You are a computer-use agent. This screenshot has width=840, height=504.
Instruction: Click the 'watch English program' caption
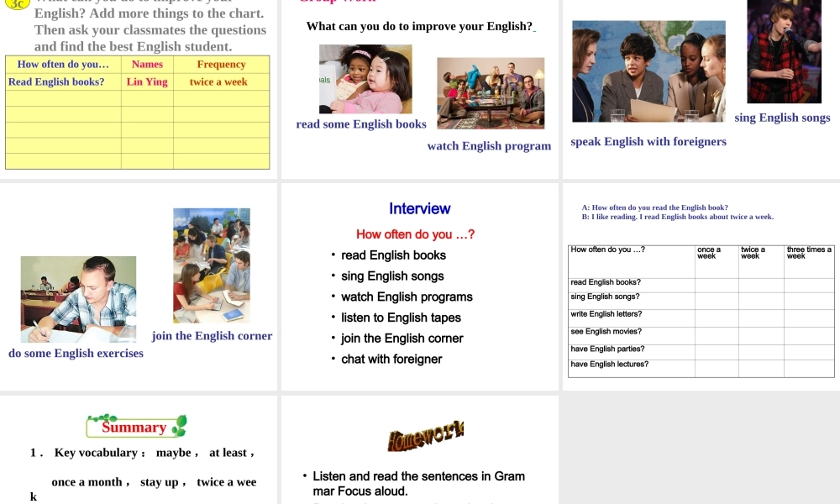(x=489, y=146)
